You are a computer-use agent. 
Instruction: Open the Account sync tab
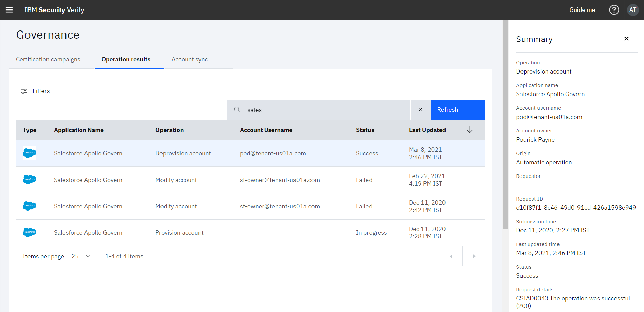(190, 59)
